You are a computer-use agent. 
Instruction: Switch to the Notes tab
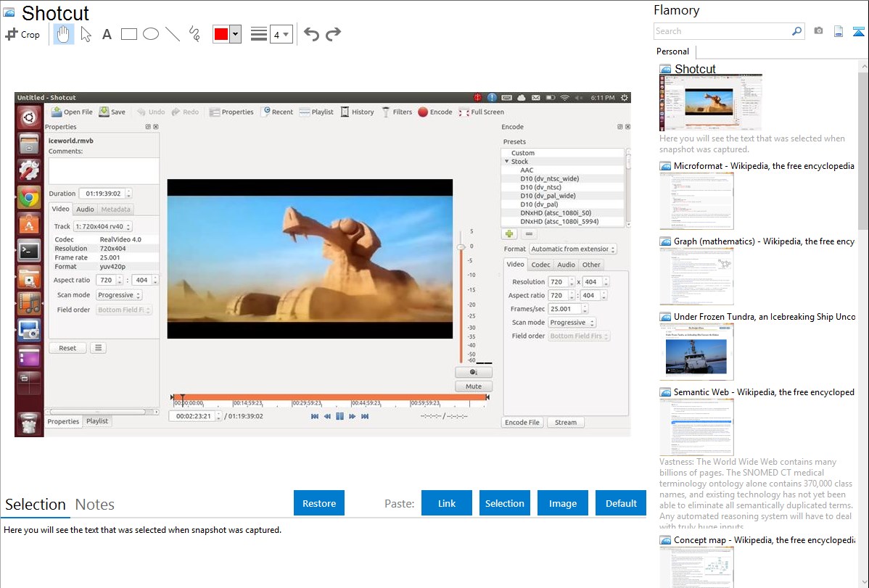tap(95, 505)
